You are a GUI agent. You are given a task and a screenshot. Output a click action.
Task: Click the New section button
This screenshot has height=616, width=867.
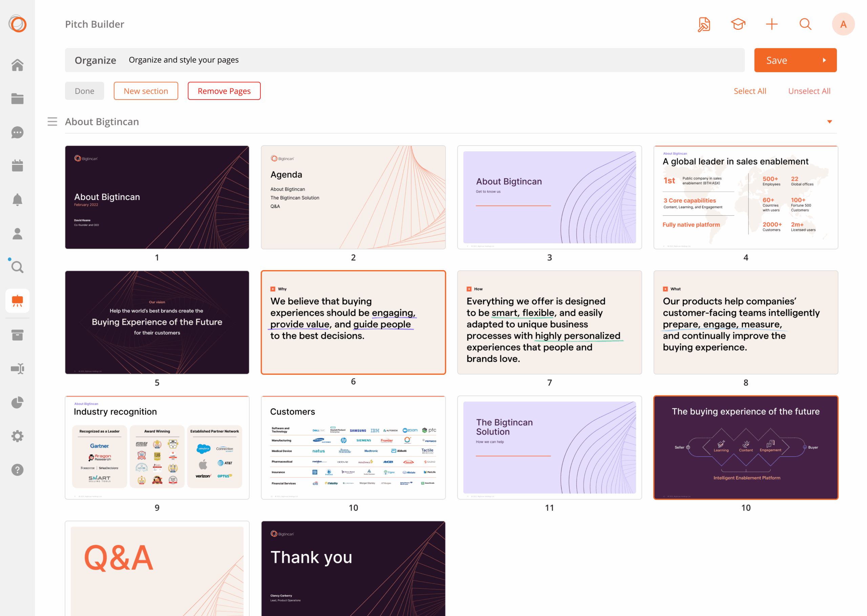tap(146, 91)
